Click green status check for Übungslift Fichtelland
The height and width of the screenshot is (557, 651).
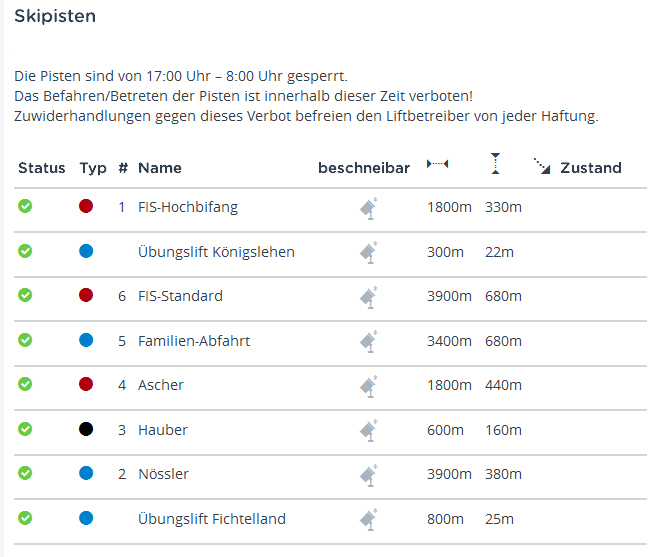(x=26, y=518)
